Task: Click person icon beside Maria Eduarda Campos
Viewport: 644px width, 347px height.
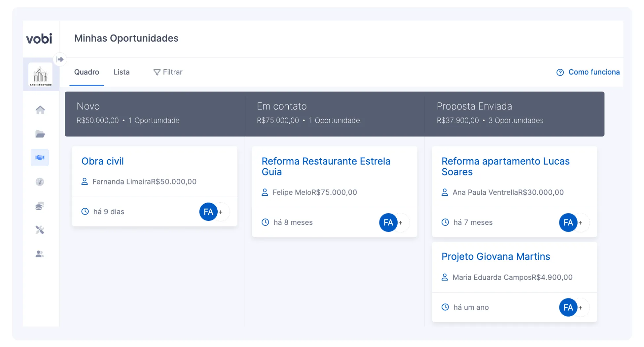Action: (445, 277)
